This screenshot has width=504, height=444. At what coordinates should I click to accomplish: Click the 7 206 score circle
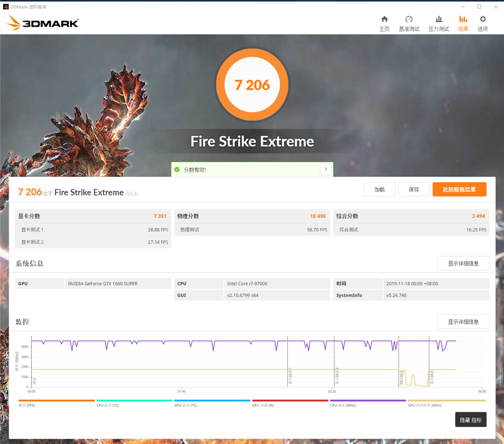252,85
